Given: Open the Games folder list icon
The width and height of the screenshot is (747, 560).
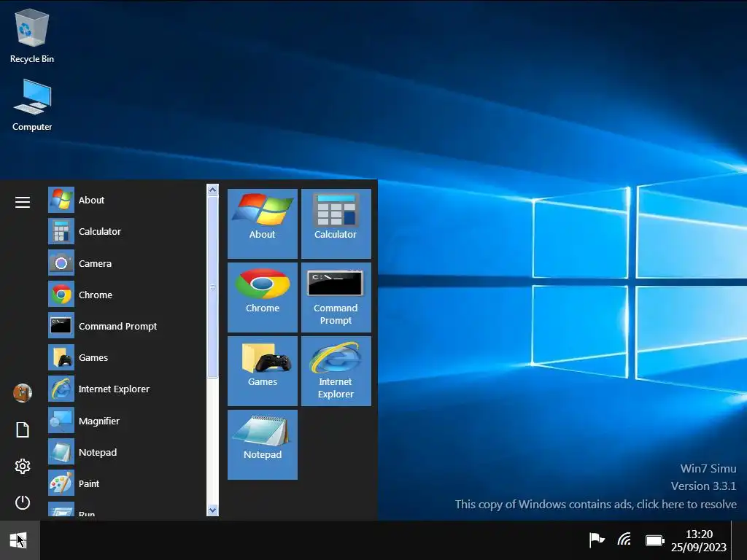Looking at the screenshot, I should coord(61,357).
